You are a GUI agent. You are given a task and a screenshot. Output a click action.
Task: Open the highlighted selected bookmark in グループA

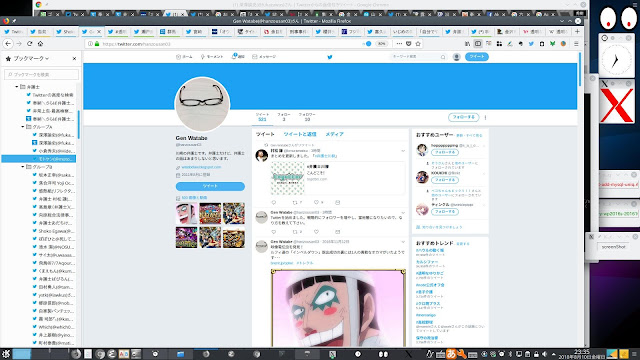point(39,159)
